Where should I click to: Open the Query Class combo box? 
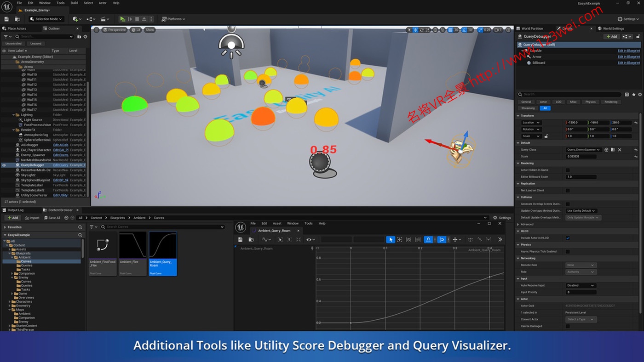pos(583,150)
